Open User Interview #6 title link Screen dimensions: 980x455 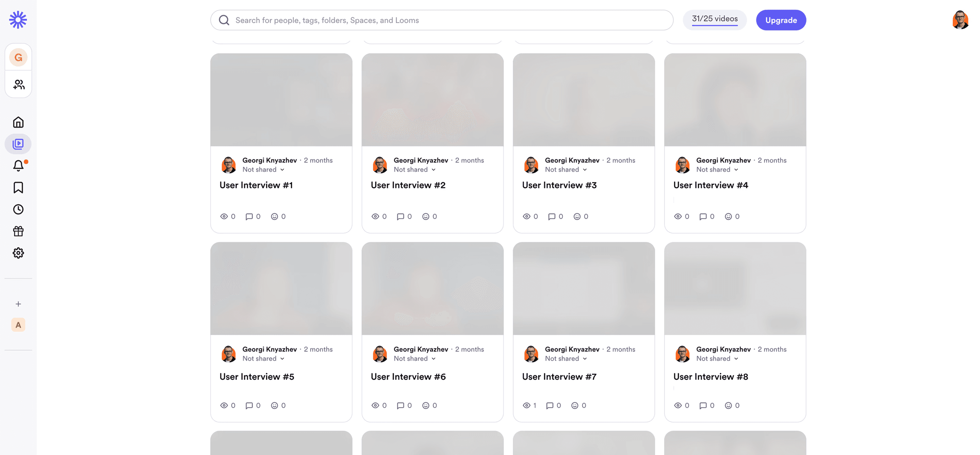pyautogui.click(x=408, y=377)
